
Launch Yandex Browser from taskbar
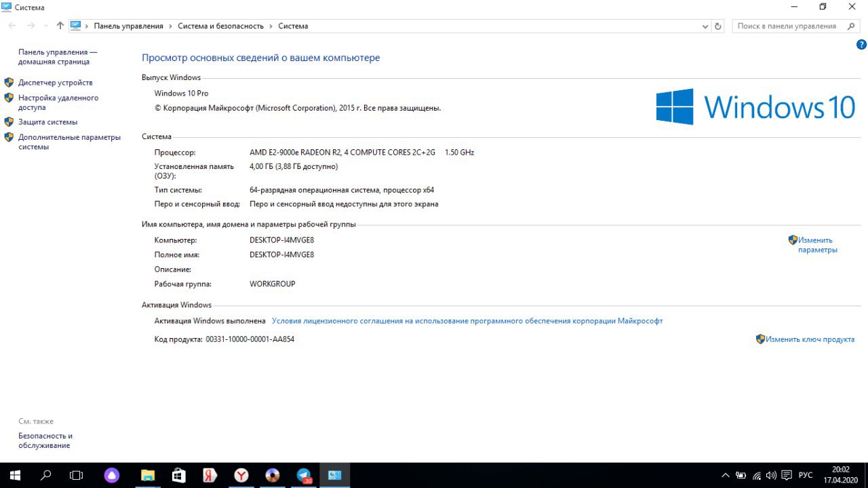point(241,476)
